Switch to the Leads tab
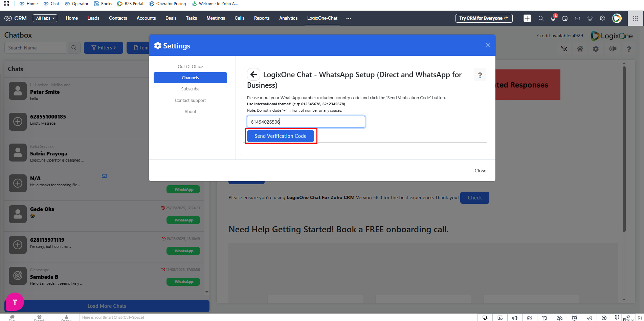 tap(93, 18)
